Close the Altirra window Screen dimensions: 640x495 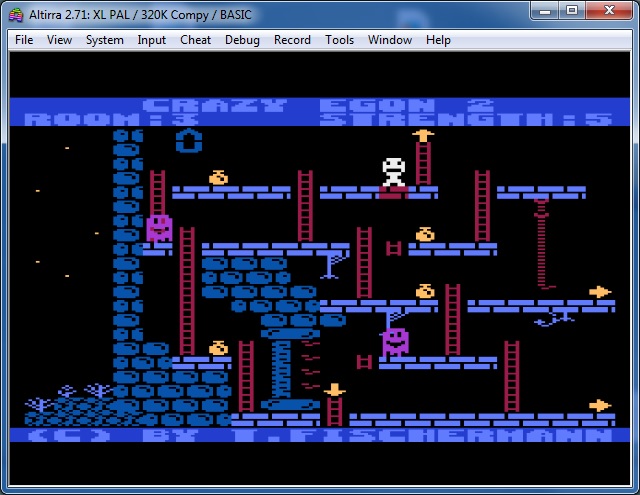click(609, 11)
